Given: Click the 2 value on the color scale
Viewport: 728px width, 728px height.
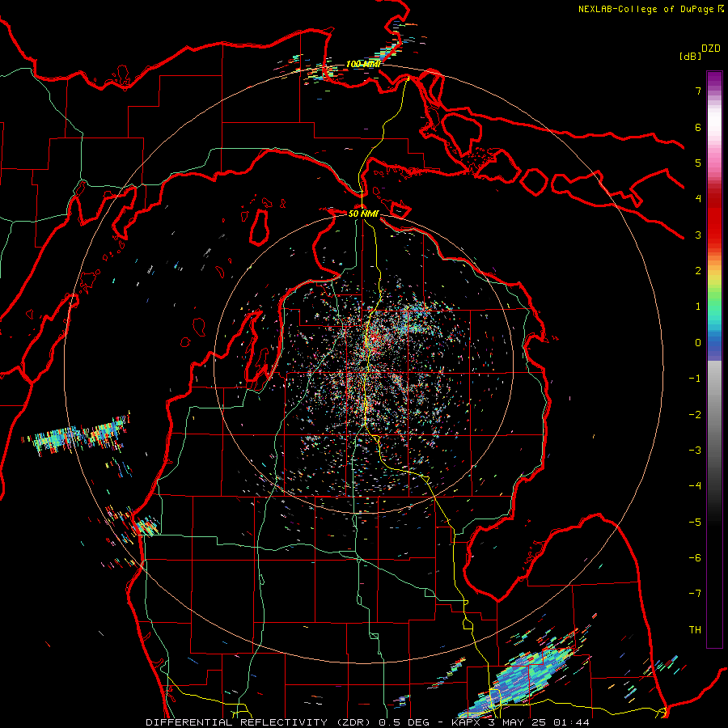Looking at the screenshot, I should (x=698, y=271).
